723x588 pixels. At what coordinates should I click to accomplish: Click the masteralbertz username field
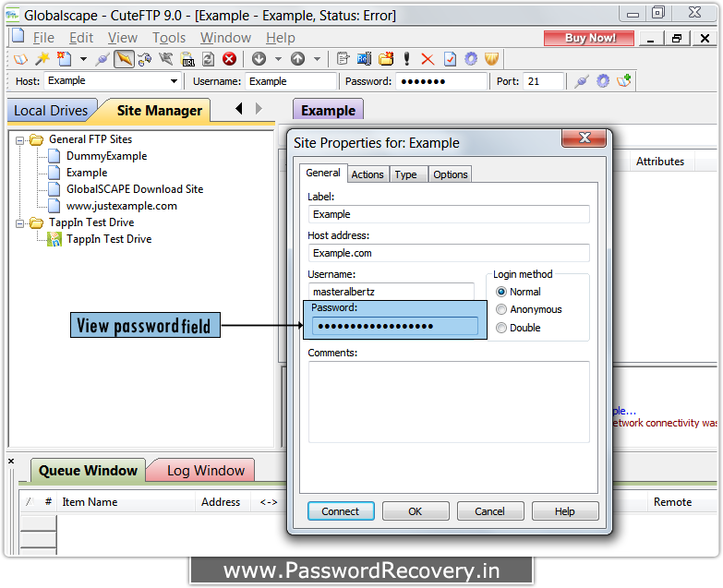(x=391, y=292)
